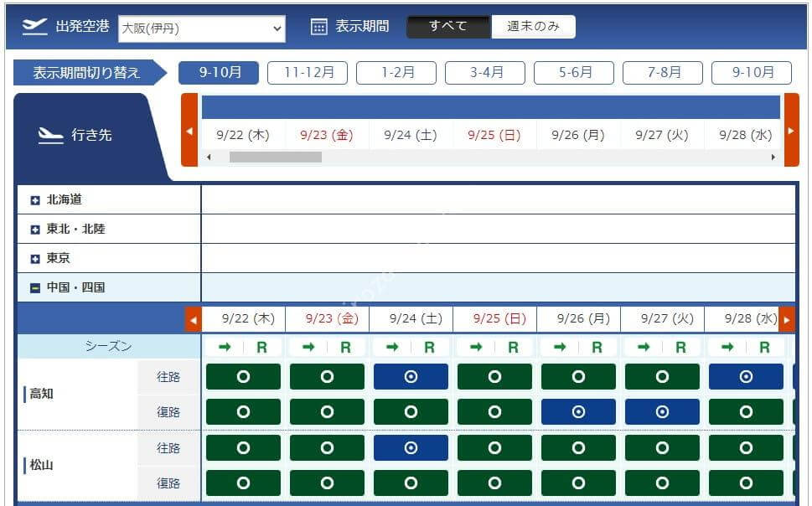
Task: Click the lower orange next-dates arrow
Action: 787,319
